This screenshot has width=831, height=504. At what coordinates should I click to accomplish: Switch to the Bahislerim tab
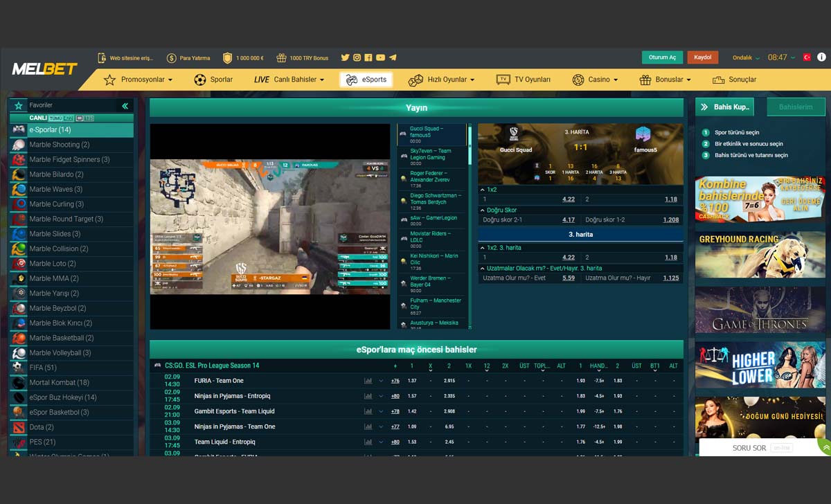pyautogui.click(x=796, y=107)
